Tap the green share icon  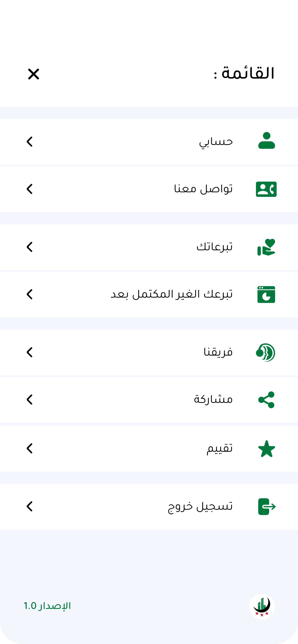click(266, 400)
